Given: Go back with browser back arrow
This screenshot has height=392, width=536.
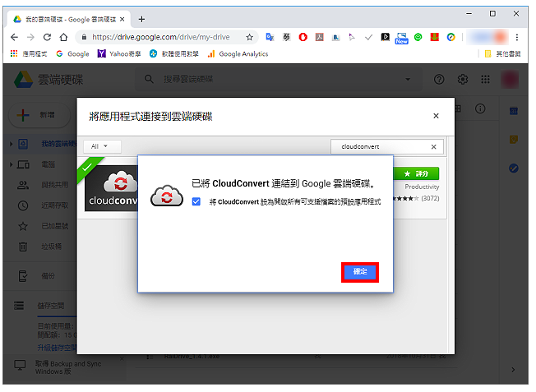Looking at the screenshot, I should [14, 37].
